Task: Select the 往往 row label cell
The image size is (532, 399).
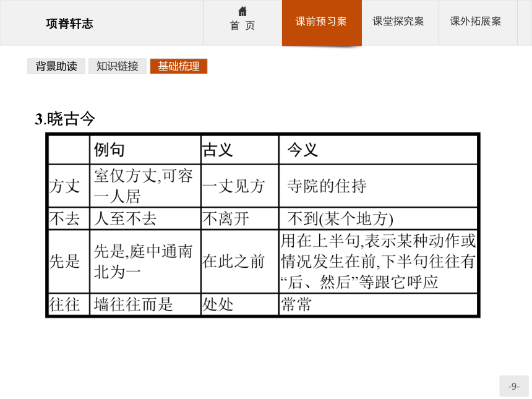Action: click(69, 304)
